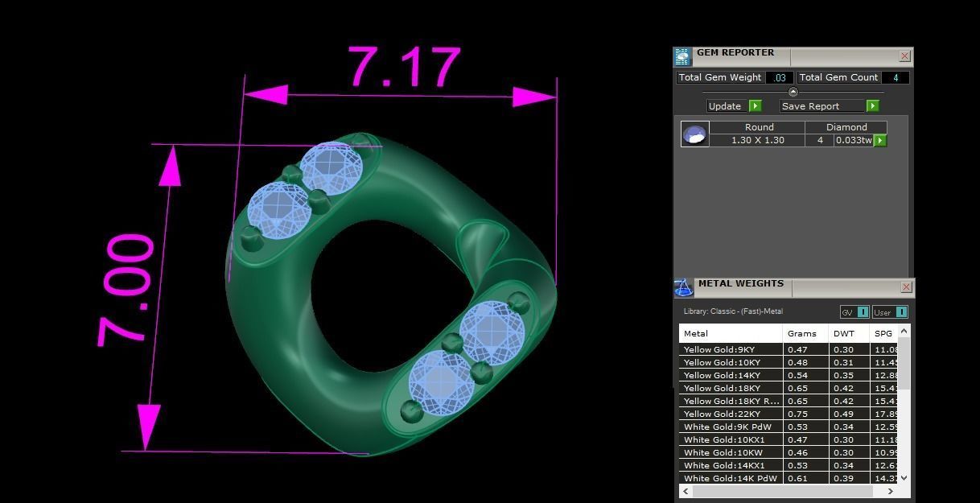Click the green arrow next to Save Report

click(x=872, y=106)
